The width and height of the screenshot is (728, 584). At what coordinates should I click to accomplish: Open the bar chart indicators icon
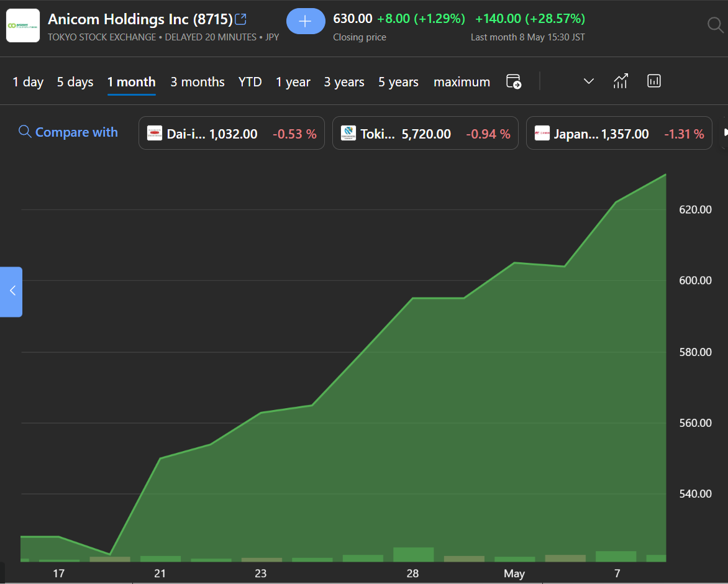pos(653,81)
